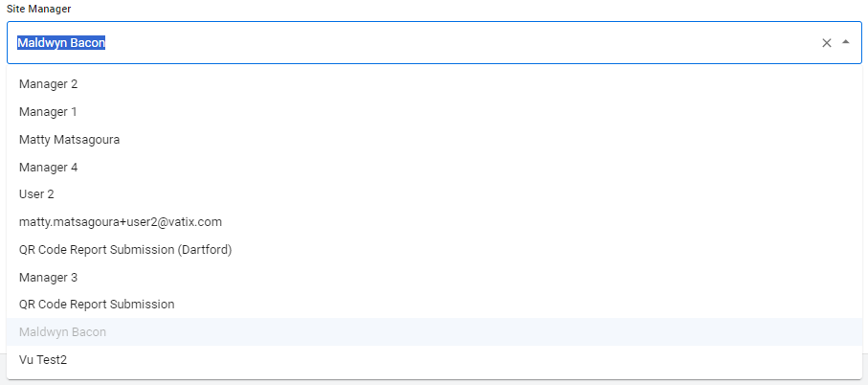This screenshot has height=385, width=868.
Task: Select Manager 3 in the dropdown
Action: (48, 278)
